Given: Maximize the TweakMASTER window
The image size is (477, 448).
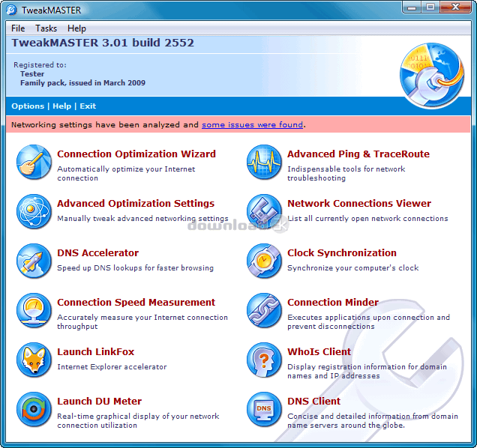Looking at the screenshot, I should coord(430,7).
